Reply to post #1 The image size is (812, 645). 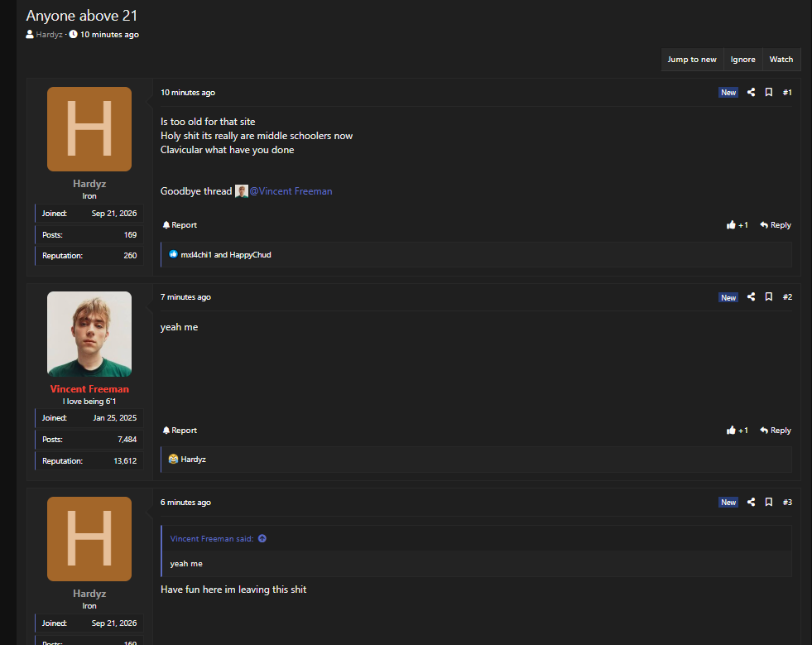[x=776, y=225]
